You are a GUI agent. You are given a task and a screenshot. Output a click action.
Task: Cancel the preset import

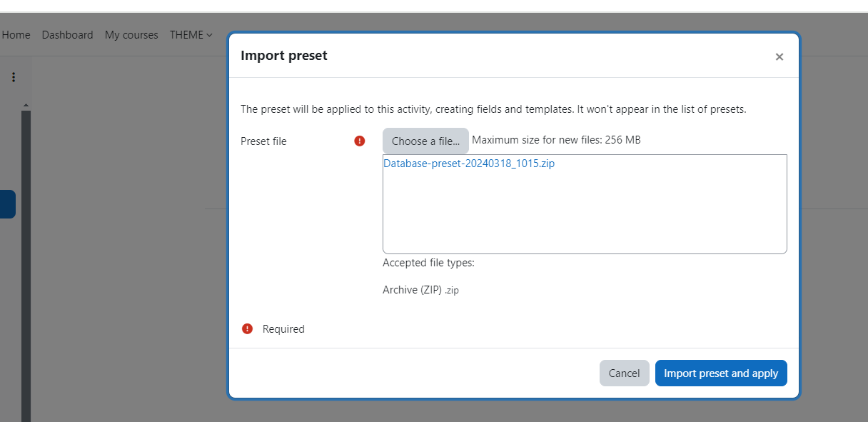tap(624, 373)
